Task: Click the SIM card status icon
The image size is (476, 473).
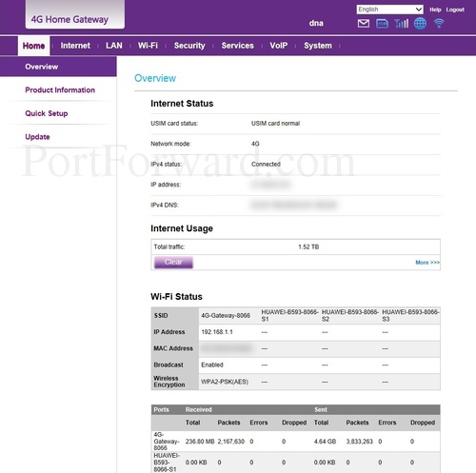Action: click(382, 24)
